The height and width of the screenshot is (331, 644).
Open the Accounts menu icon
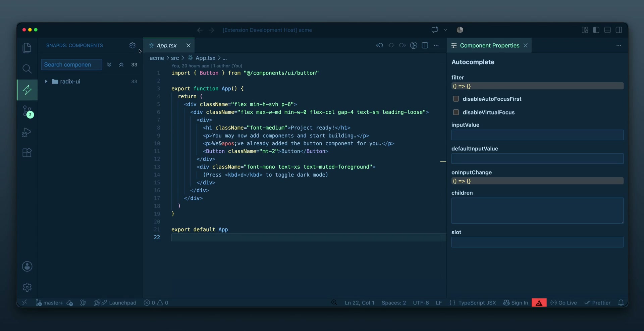coord(27,266)
